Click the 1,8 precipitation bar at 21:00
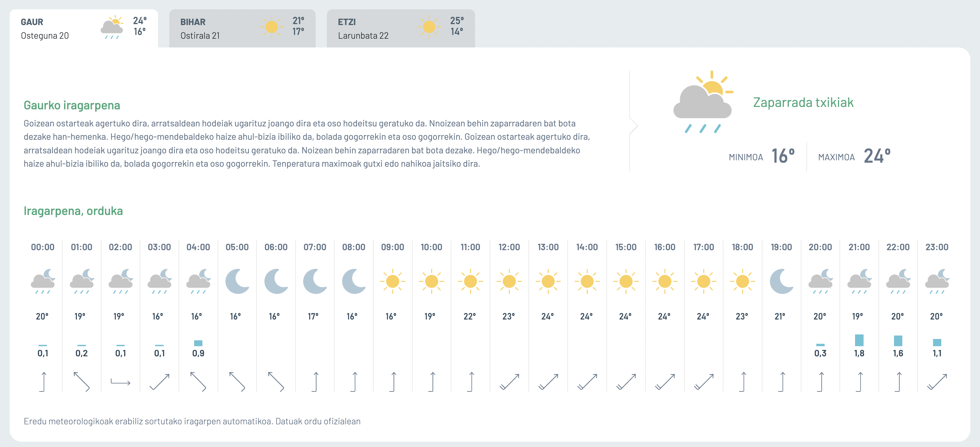This screenshot has height=447, width=980. point(859,340)
